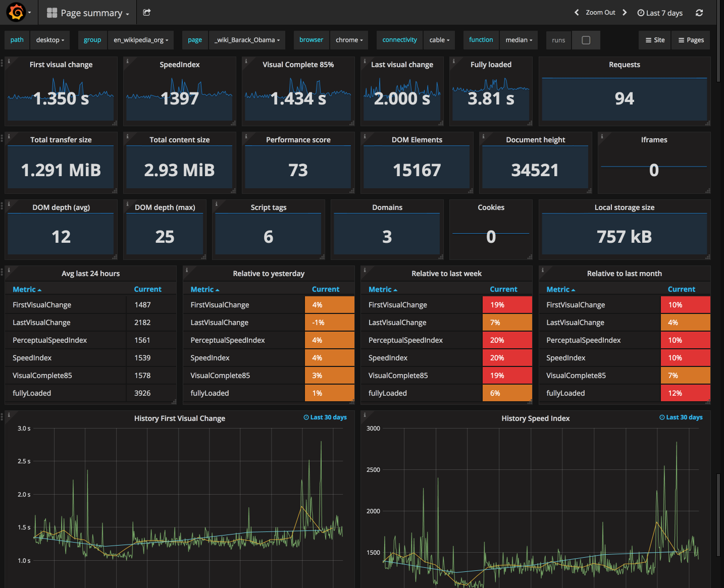Sort Relative to last month by Metric column
724x588 pixels.
pos(560,289)
